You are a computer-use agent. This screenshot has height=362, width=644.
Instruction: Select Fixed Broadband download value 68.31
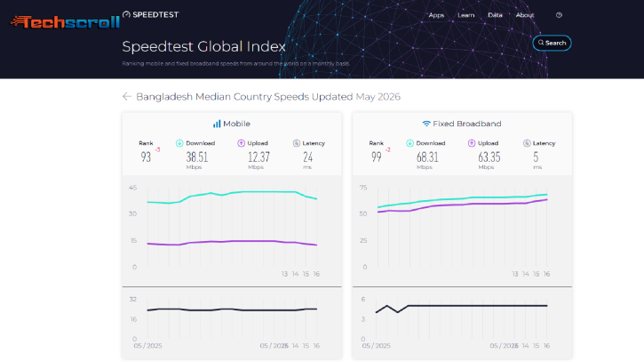pos(427,157)
